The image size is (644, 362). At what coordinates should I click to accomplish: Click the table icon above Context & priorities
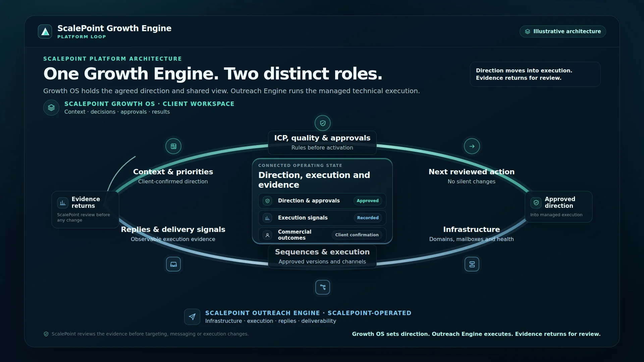pos(173,146)
